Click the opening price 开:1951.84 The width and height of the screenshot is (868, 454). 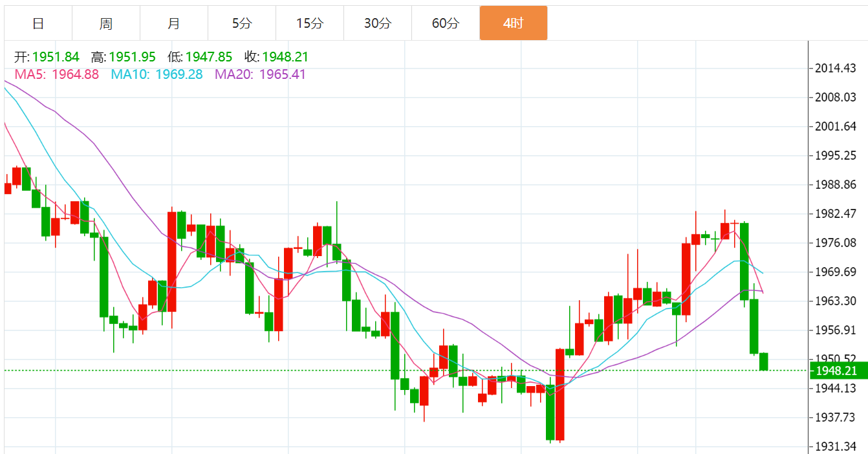pos(47,57)
